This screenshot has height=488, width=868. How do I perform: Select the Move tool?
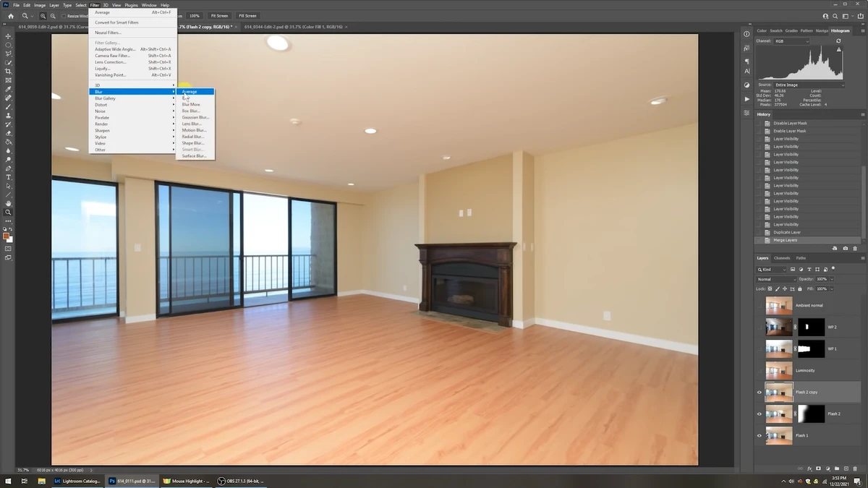pos(8,35)
